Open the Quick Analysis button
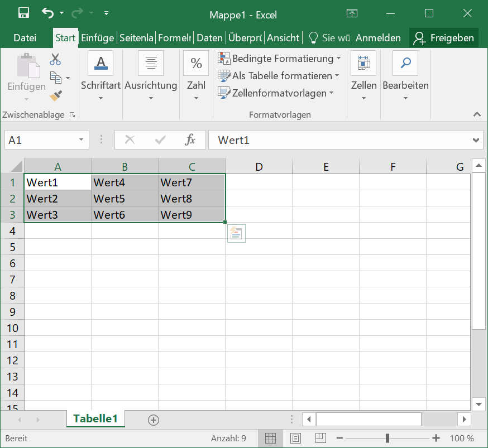The height and width of the screenshot is (448, 488). pyautogui.click(x=236, y=233)
